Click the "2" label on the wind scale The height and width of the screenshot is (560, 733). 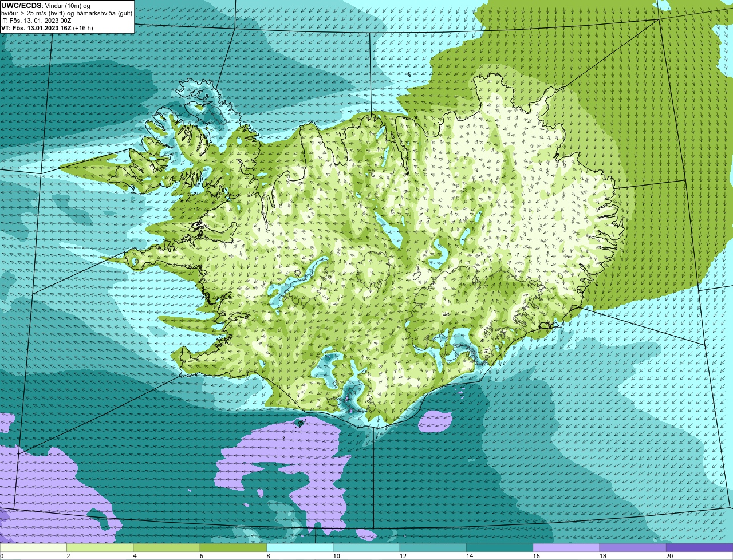point(68,556)
